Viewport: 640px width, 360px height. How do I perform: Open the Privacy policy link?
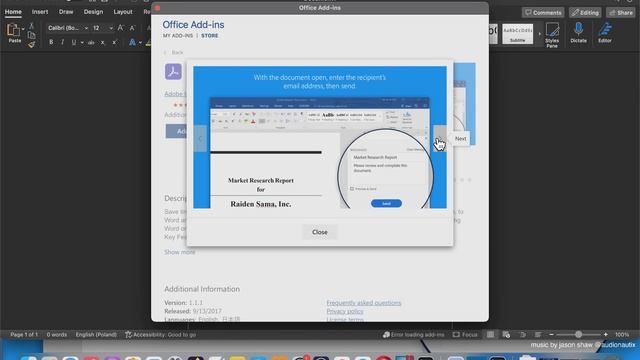pos(345,311)
